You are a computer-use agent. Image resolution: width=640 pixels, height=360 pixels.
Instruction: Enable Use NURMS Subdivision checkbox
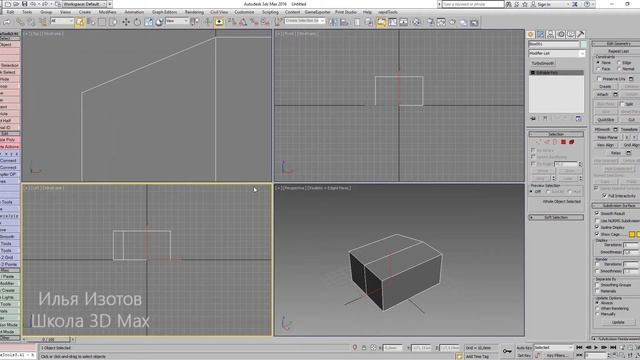597,220
